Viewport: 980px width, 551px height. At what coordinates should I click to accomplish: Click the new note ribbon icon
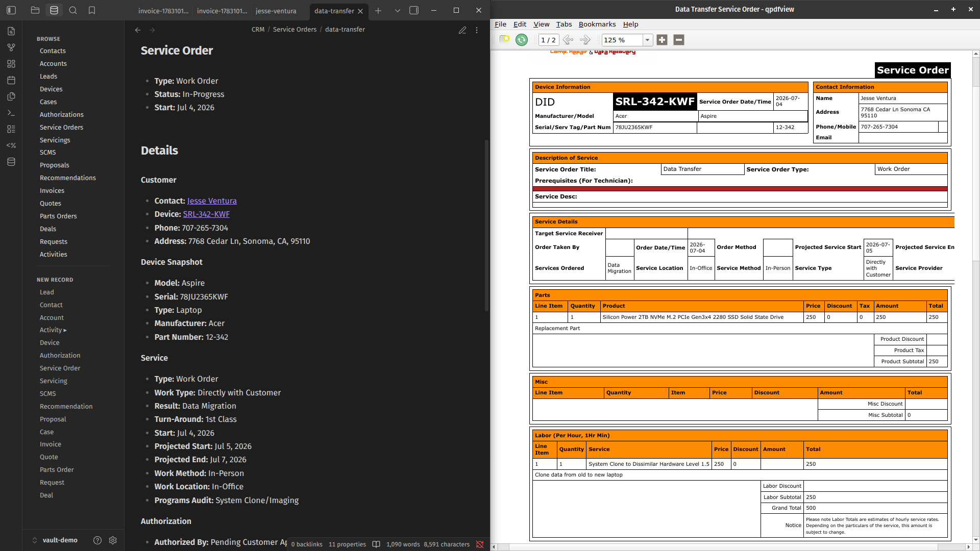(x=11, y=31)
